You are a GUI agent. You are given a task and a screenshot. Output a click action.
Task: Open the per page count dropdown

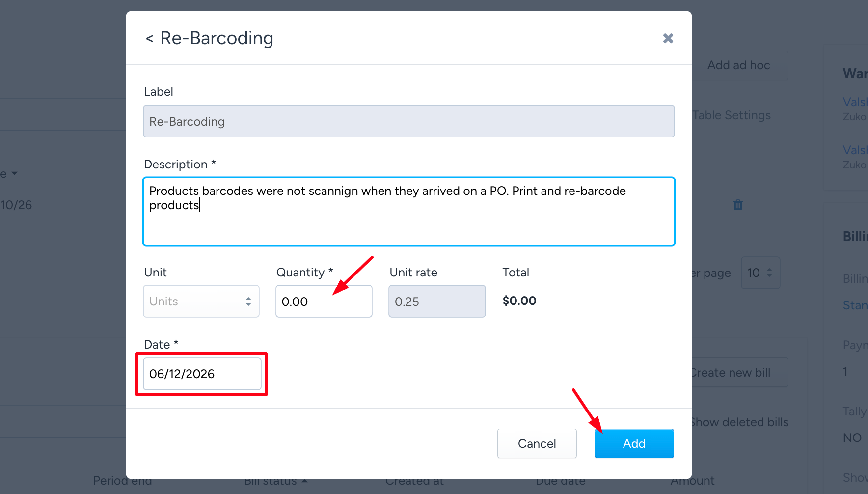pos(760,273)
